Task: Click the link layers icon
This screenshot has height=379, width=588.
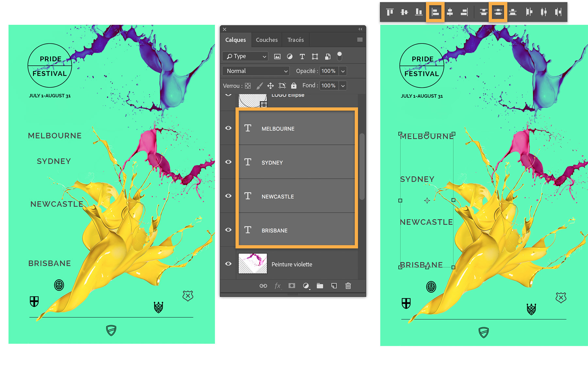Action: click(263, 286)
